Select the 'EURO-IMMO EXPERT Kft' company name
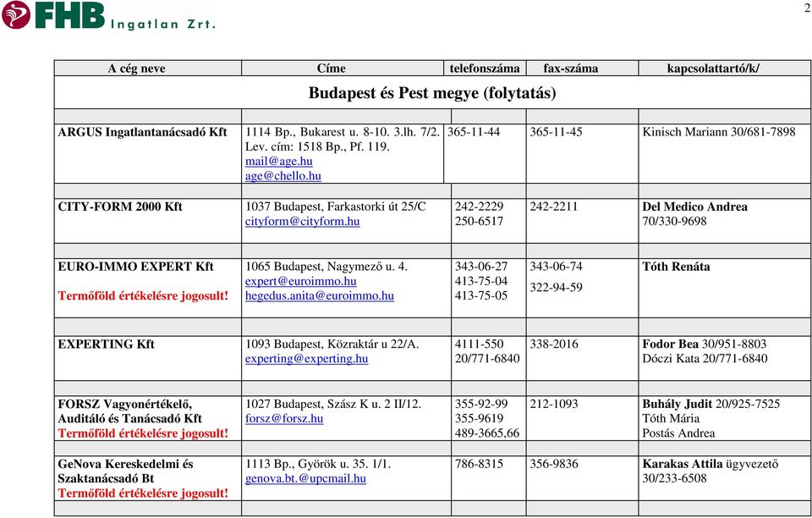The width and height of the screenshot is (812, 518). [x=135, y=267]
